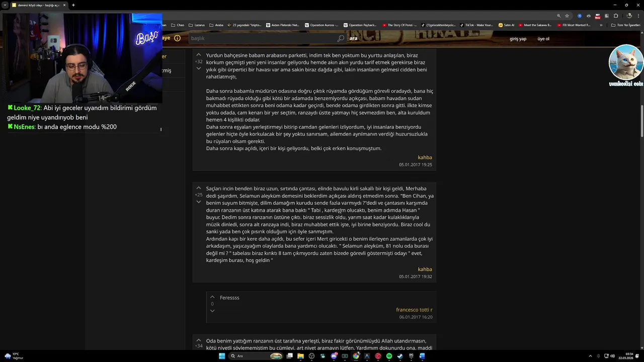Open network status icon in system tray
644x362 pixels.
coord(606,356)
